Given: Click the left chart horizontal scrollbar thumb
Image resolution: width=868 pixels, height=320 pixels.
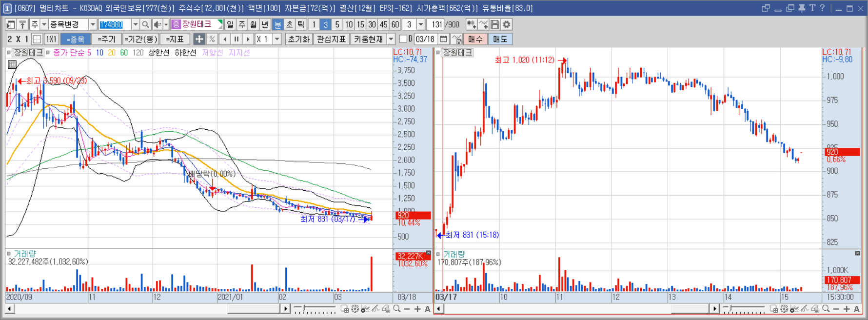Looking at the screenshot, I should tap(253, 309).
